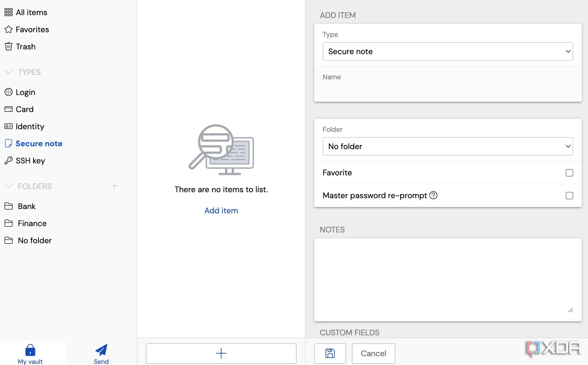Click the plus icon to add folder
The image size is (588, 365).
[x=114, y=186]
